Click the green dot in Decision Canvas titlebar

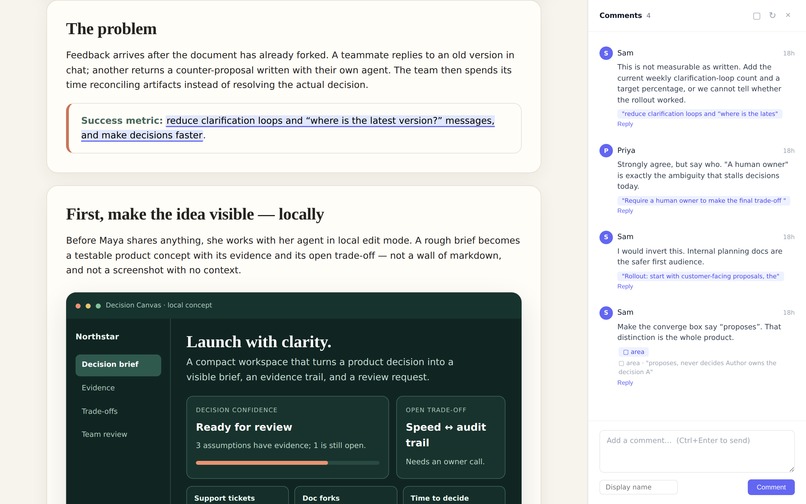pos(98,306)
